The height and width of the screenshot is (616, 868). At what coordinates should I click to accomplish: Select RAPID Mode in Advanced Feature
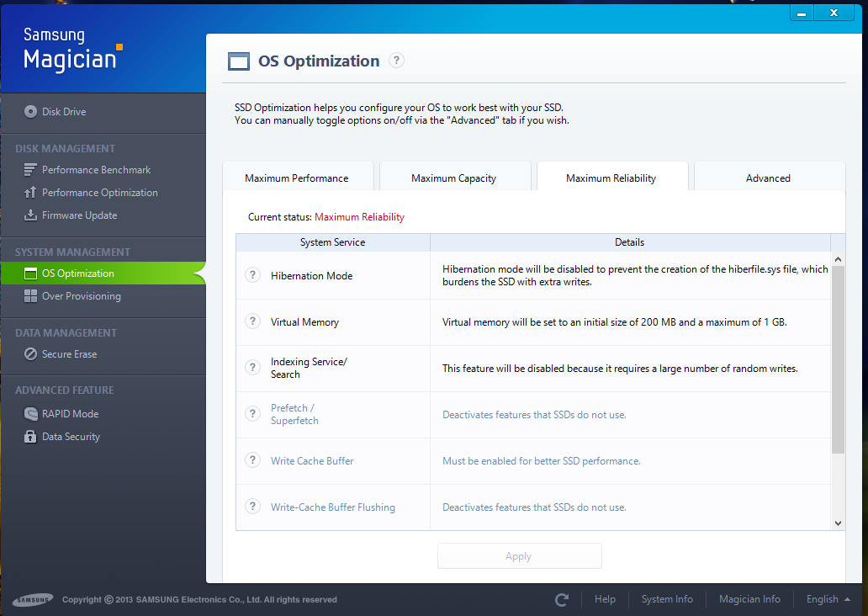pos(70,413)
